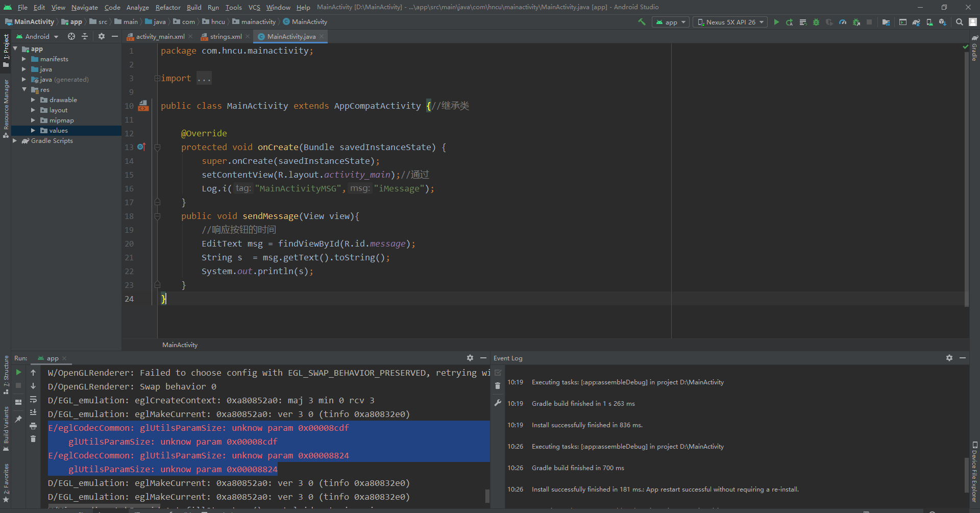Toggle the Project tool window side tab
980x513 pixels.
click(6, 51)
